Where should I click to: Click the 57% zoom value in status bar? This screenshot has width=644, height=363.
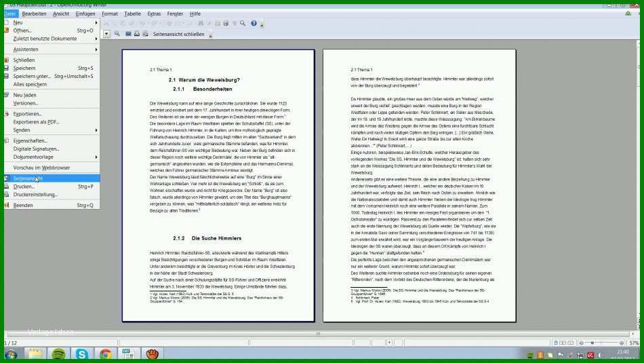coord(634,343)
